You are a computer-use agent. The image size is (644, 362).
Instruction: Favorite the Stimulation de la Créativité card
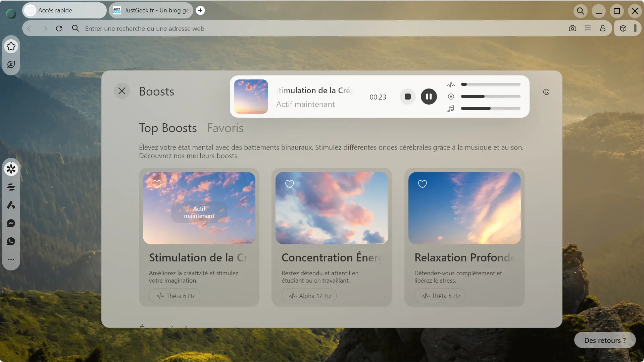pyautogui.click(x=157, y=184)
